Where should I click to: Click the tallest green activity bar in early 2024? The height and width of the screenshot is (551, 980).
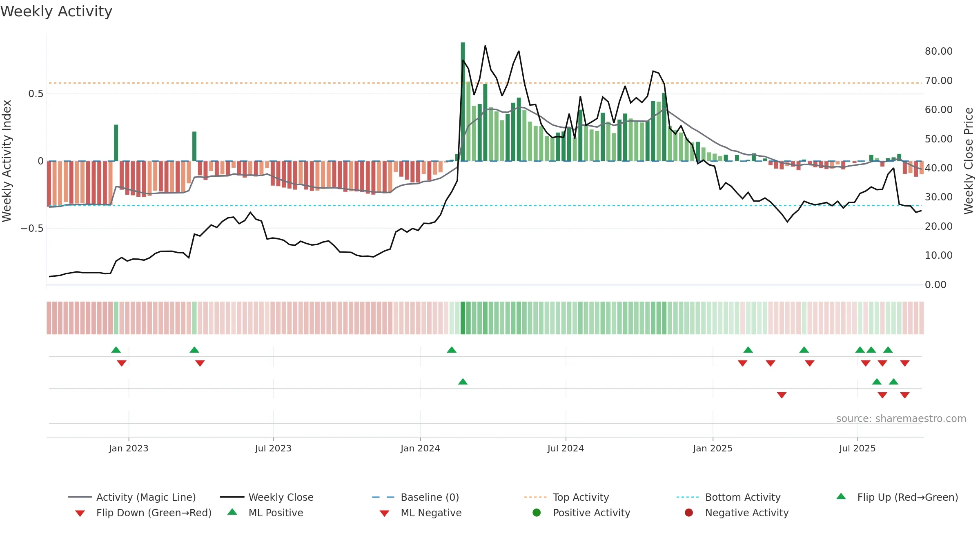[463, 102]
